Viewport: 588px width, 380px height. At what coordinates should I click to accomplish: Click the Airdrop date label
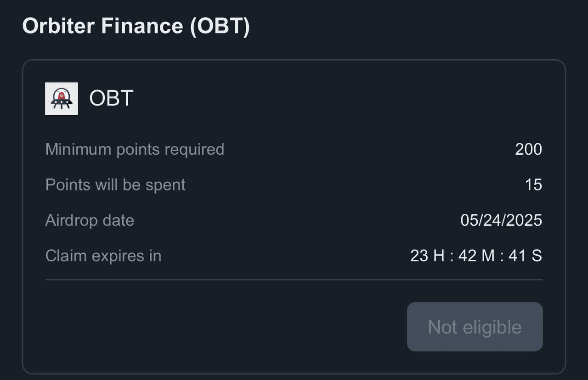[x=90, y=220]
